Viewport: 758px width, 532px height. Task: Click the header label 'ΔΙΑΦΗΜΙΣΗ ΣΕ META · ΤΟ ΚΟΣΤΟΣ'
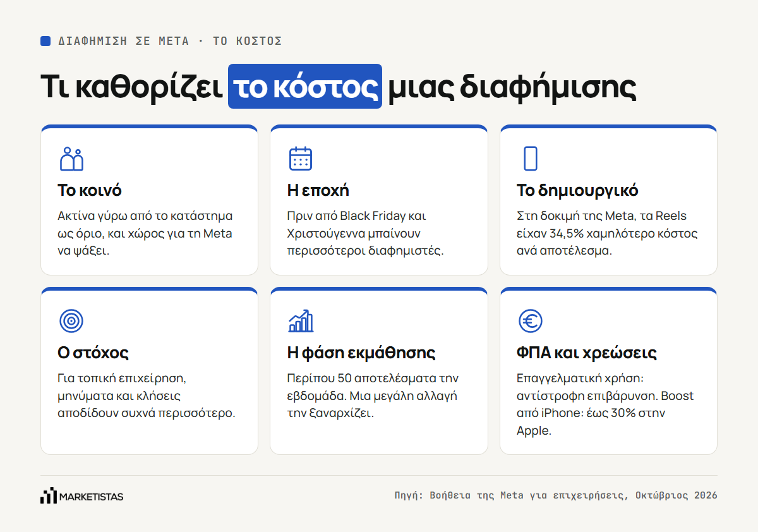click(x=170, y=41)
